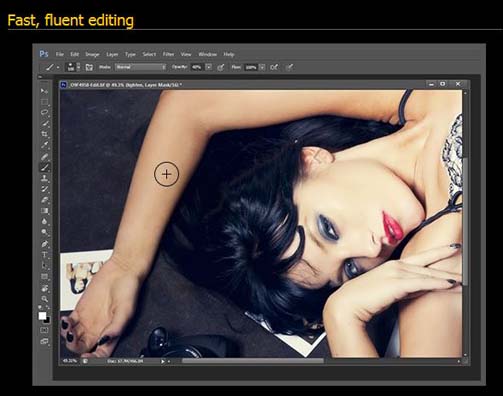Screen dimensions: 503x396
Task: Enable airbrush mode
Action: (x=274, y=67)
